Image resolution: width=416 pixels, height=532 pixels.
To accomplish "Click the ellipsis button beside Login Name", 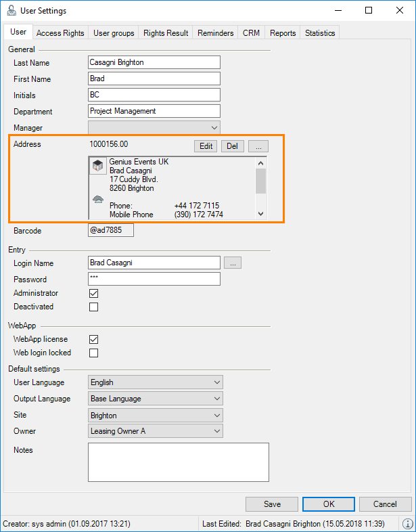I will (x=233, y=263).
